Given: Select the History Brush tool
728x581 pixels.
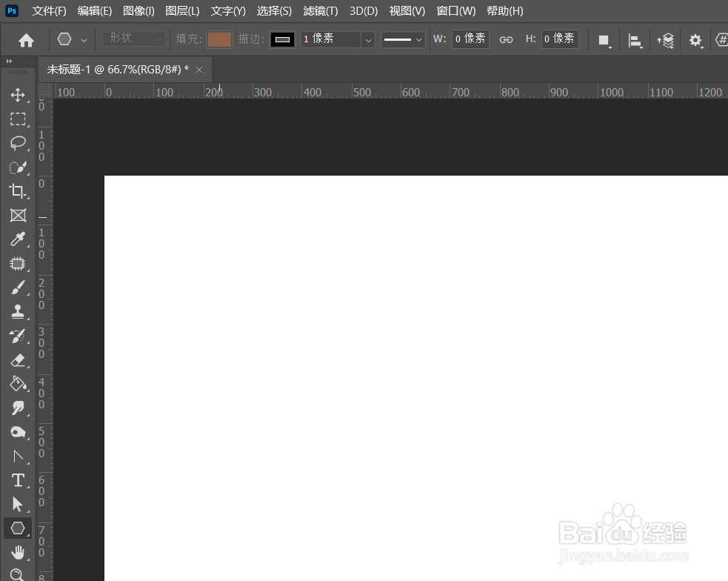Looking at the screenshot, I should (x=18, y=335).
